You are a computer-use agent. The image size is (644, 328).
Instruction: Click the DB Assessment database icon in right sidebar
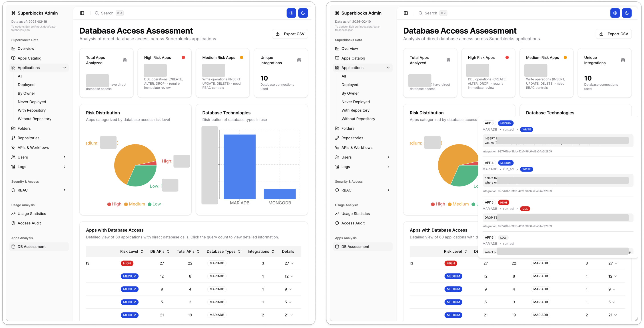click(x=337, y=246)
